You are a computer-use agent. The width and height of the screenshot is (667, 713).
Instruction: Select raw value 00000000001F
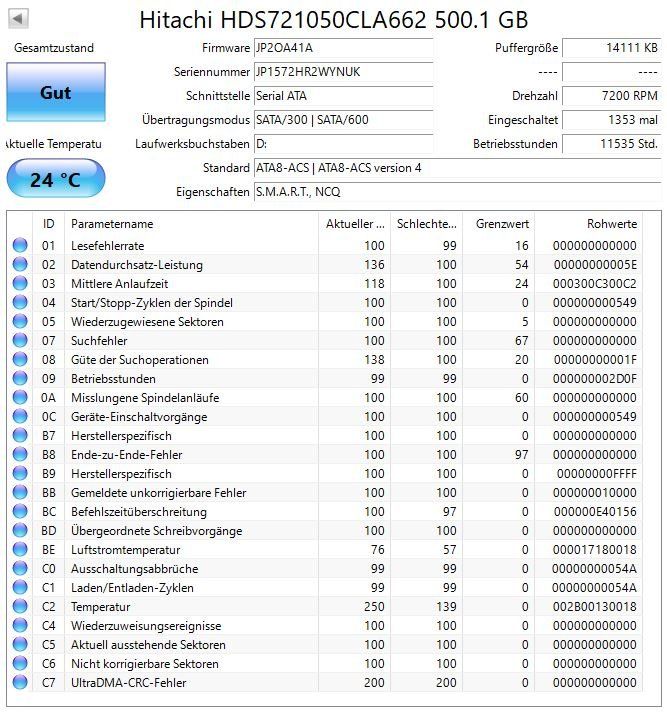click(595, 360)
